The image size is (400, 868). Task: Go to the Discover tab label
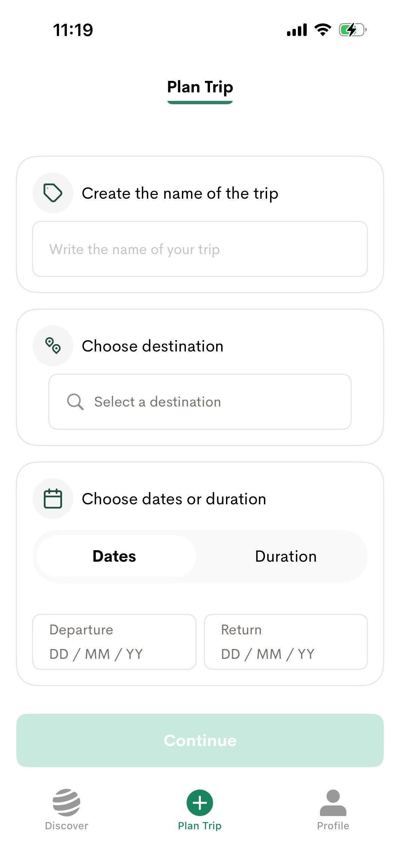[66, 826]
